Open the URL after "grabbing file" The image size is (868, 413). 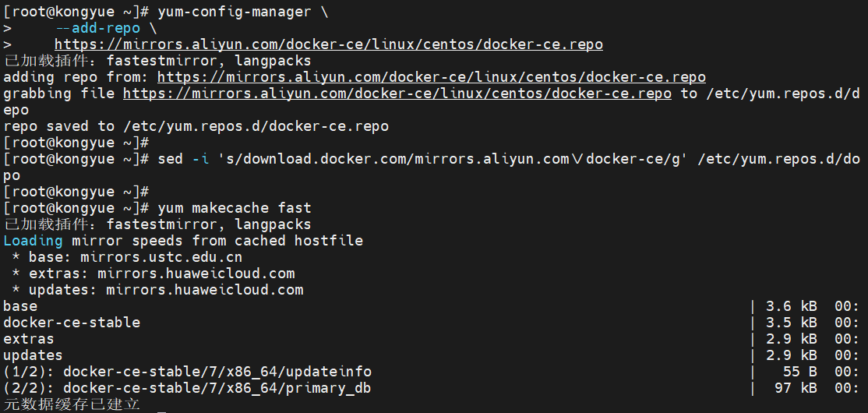click(397, 94)
